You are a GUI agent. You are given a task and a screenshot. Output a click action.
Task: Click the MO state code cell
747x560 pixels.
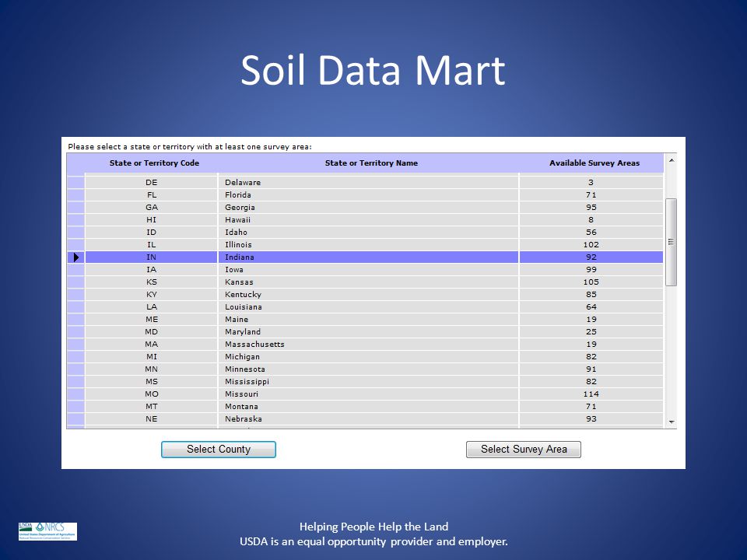[x=152, y=394]
